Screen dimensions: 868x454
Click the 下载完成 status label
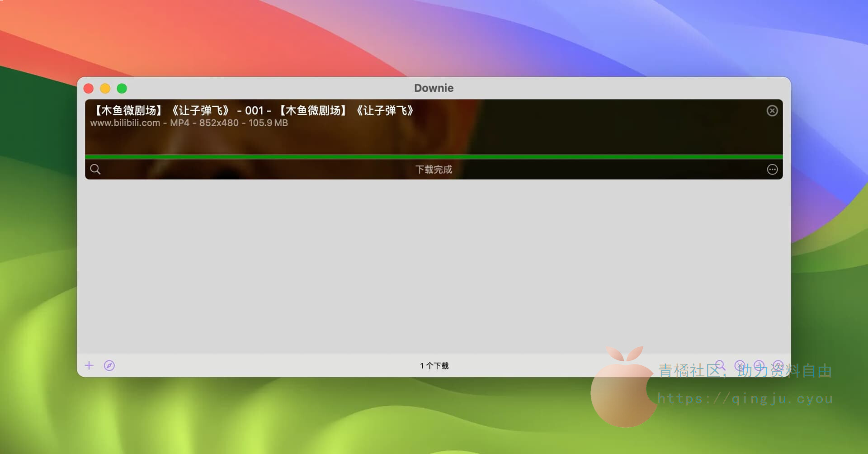click(x=434, y=170)
